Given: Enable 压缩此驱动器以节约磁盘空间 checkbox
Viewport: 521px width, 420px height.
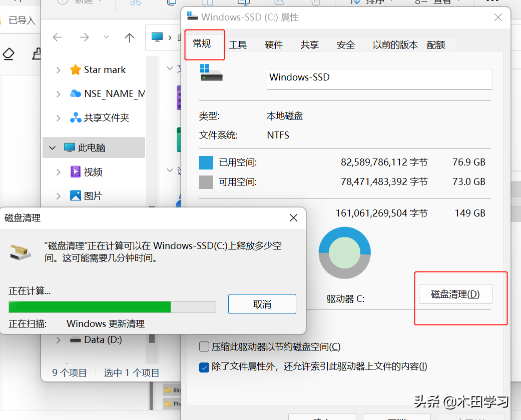Looking at the screenshot, I should (204, 346).
